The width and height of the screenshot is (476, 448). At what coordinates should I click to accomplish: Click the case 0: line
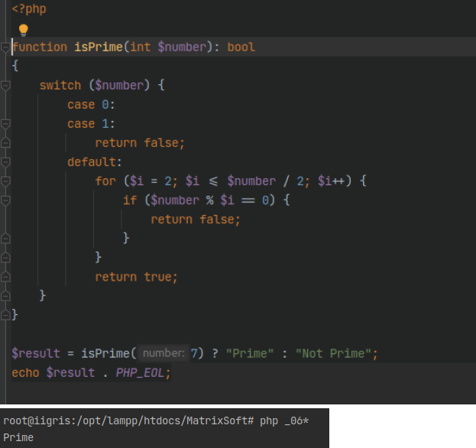[x=91, y=105]
